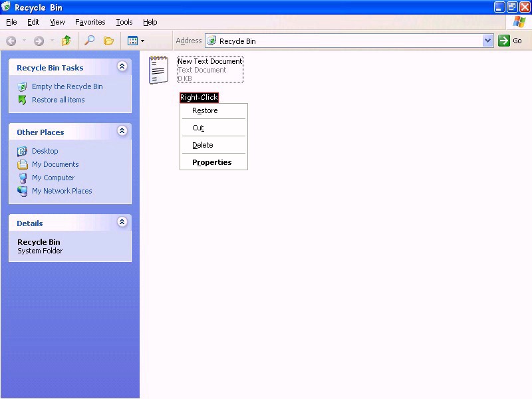Collapse the Details panel
Viewport: 532px width, 399px height.
pyautogui.click(x=122, y=222)
